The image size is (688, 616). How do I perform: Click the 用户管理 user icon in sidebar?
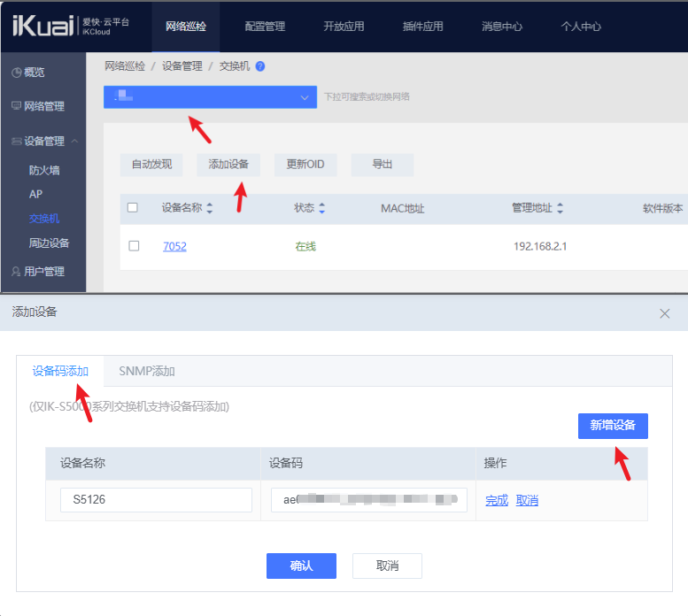[16, 272]
